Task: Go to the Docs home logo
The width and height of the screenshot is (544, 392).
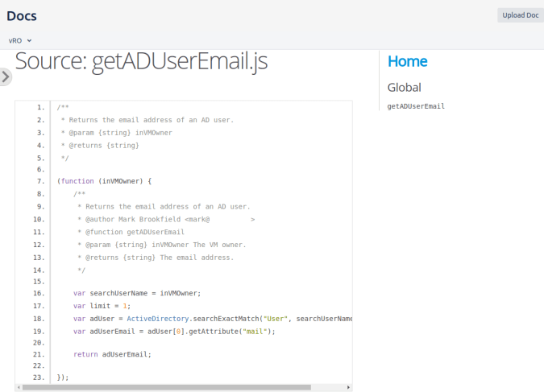Action: click(x=22, y=15)
